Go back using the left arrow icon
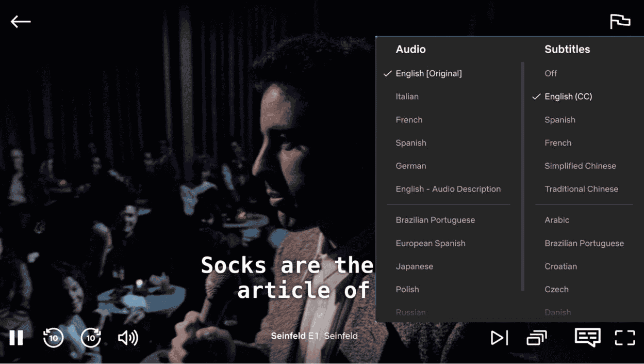 21,21
